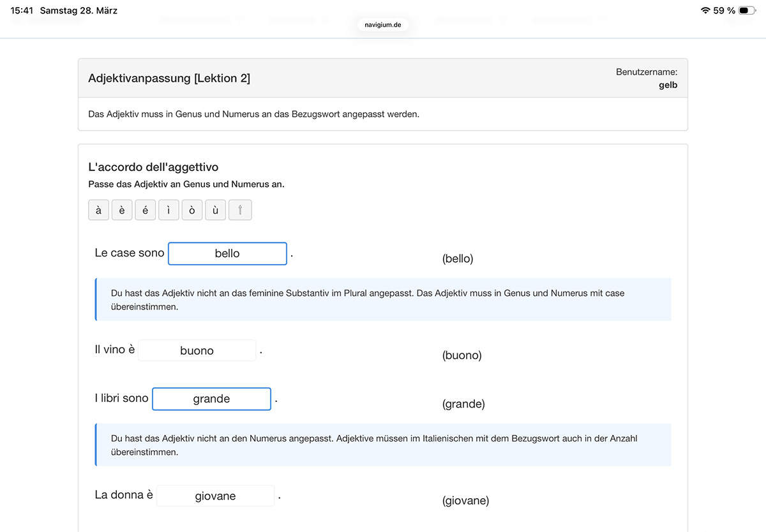Screen dimensions: 766x532
Task: Insert the é acute accent character
Action: pyautogui.click(x=145, y=211)
